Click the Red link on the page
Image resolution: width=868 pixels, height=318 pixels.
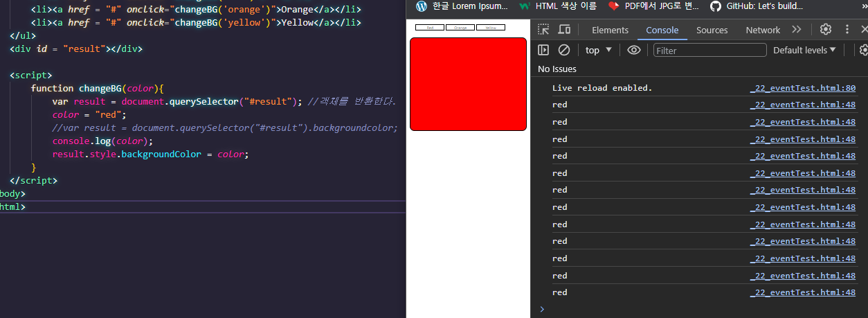(430, 28)
